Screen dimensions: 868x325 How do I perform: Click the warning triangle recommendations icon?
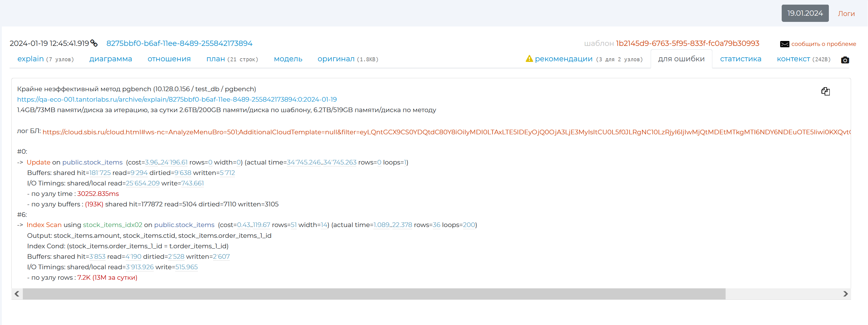point(529,59)
